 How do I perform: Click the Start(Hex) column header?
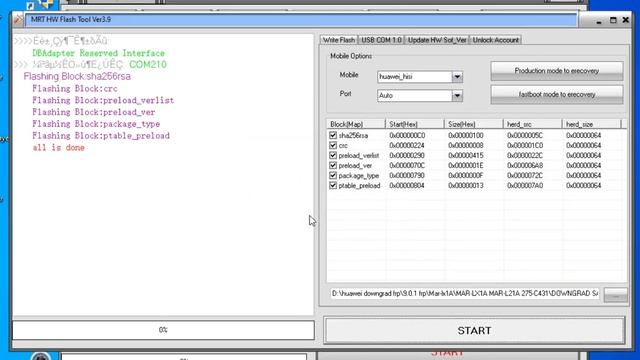415,124
